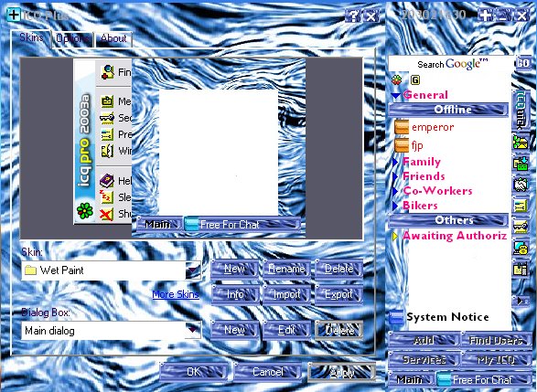Expand the Awaiting Authorization group
Image resolution: width=537 pixels, height=392 pixels.
pyautogui.click(x=395, y=236)
